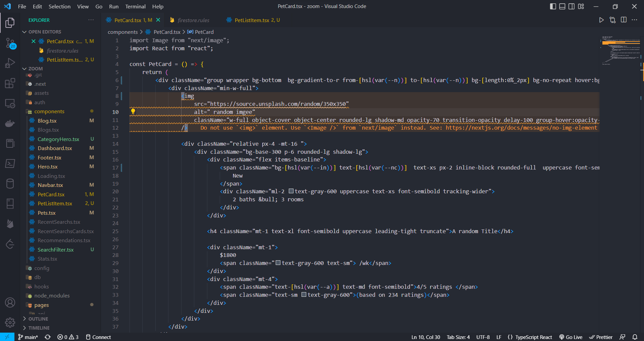Open the Docker view
Screen dimensions: 644x341
10,124
